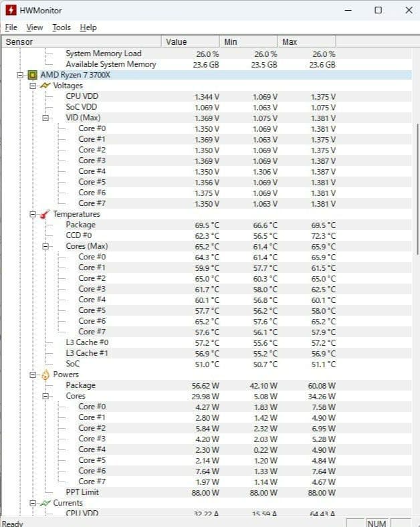Click the vertical scrollbar thumb
Screen dimensions: 420x527
tap(417, 187)
